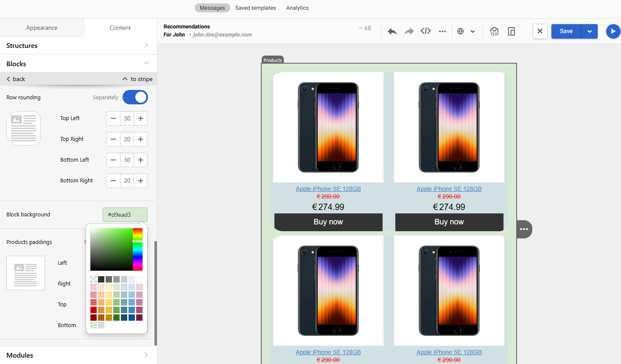
Task: Open the language dropdown arrow next to globe
Action: tap(473, 31)
